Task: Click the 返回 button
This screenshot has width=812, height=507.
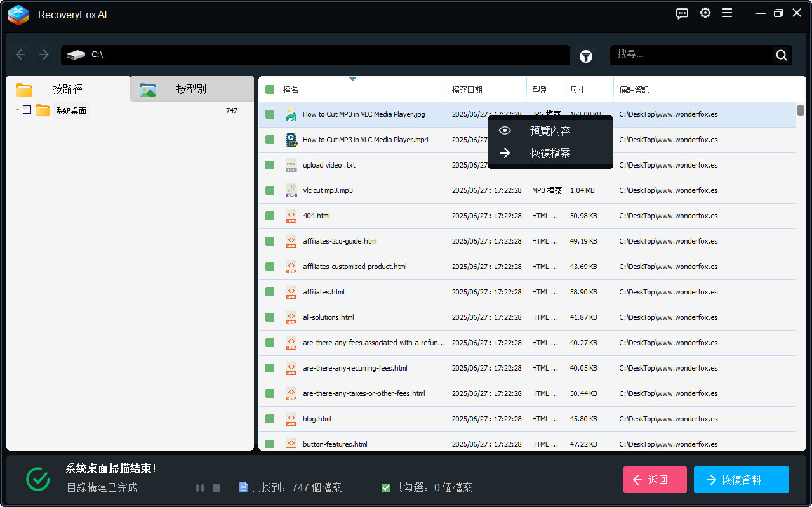Action: coord(655,480)
